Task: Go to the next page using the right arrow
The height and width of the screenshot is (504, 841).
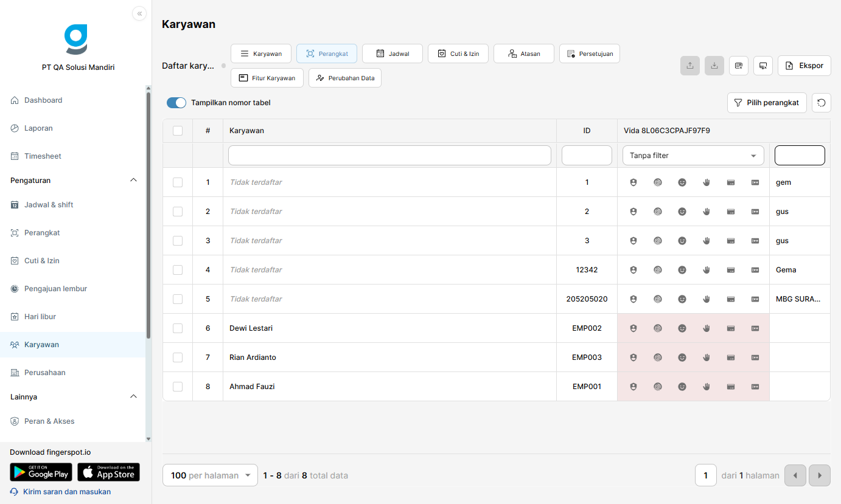Action: (820, 475)
